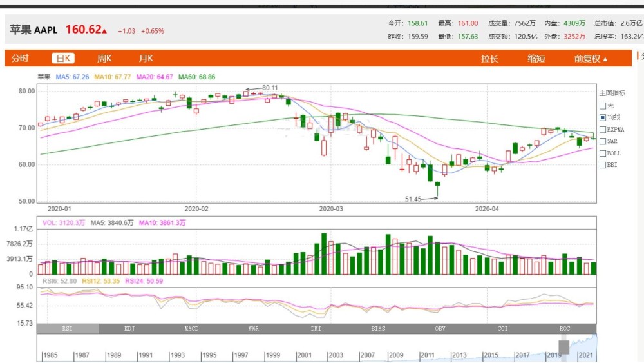
Task: Switch to the CCI indicator tab
Action: click(502, 328)
